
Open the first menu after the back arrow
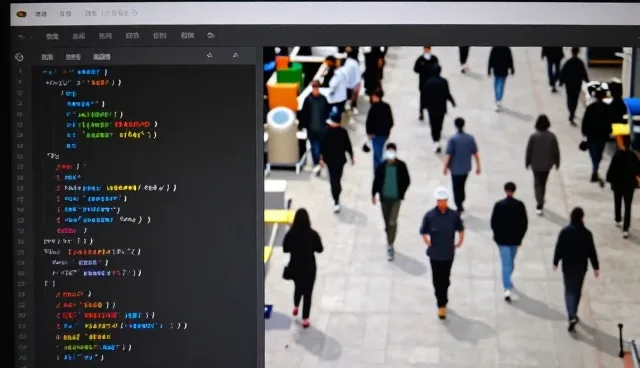52,36
